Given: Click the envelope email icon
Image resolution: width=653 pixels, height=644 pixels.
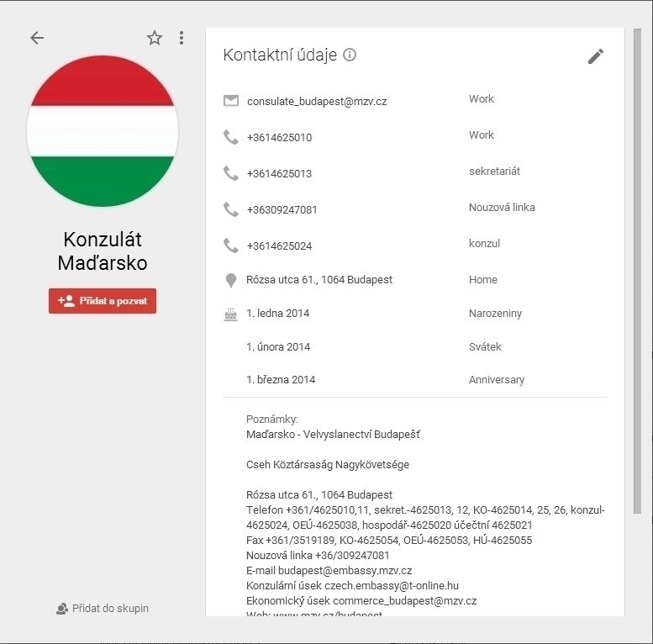Looking at the screenshot, I should 231,101.
